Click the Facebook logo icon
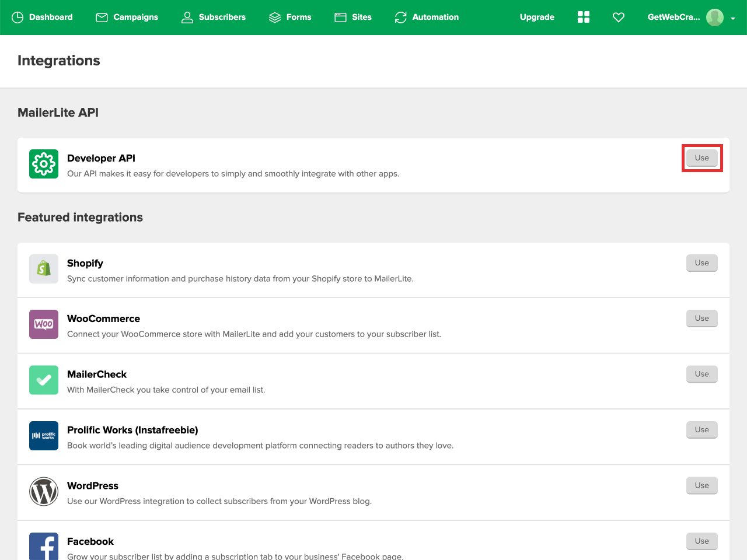Screen dimensions: 747x560 (x=44, y=546)
